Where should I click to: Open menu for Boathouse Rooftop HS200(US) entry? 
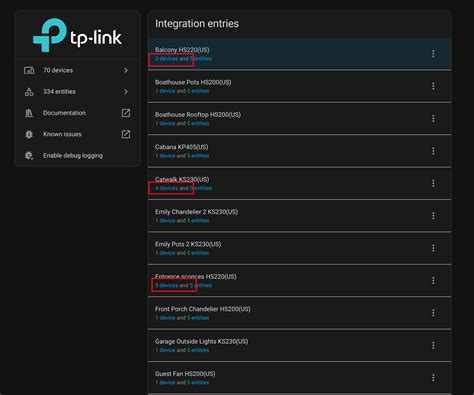(433, 118)
